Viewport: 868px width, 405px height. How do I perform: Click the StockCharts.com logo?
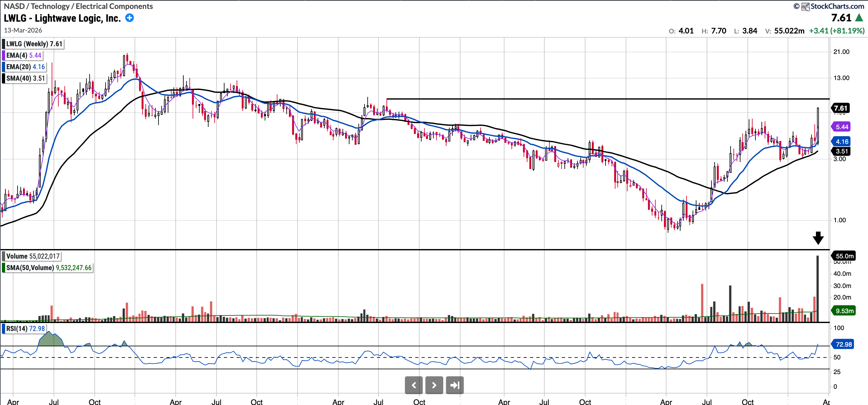coord(832,6)
